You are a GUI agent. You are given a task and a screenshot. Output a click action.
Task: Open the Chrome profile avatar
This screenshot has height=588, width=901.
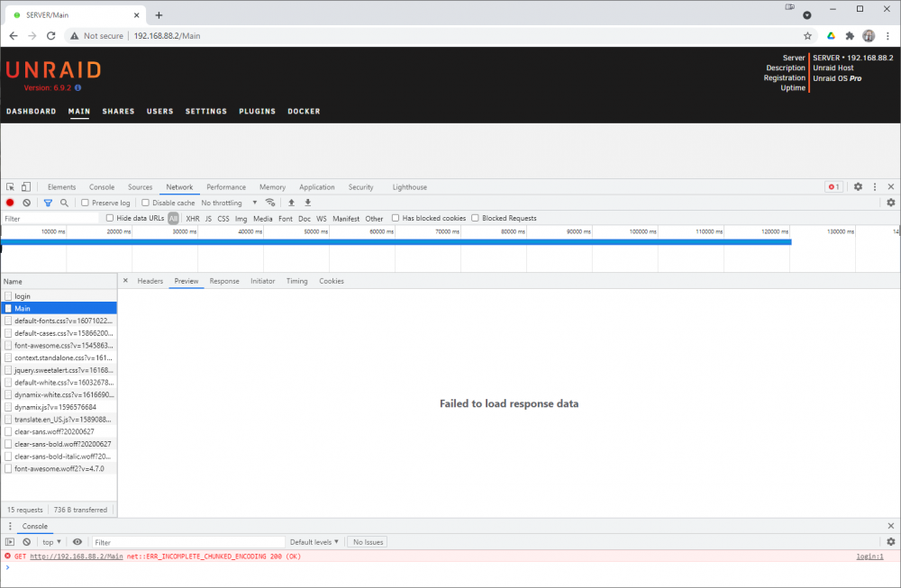click(869, 36)
